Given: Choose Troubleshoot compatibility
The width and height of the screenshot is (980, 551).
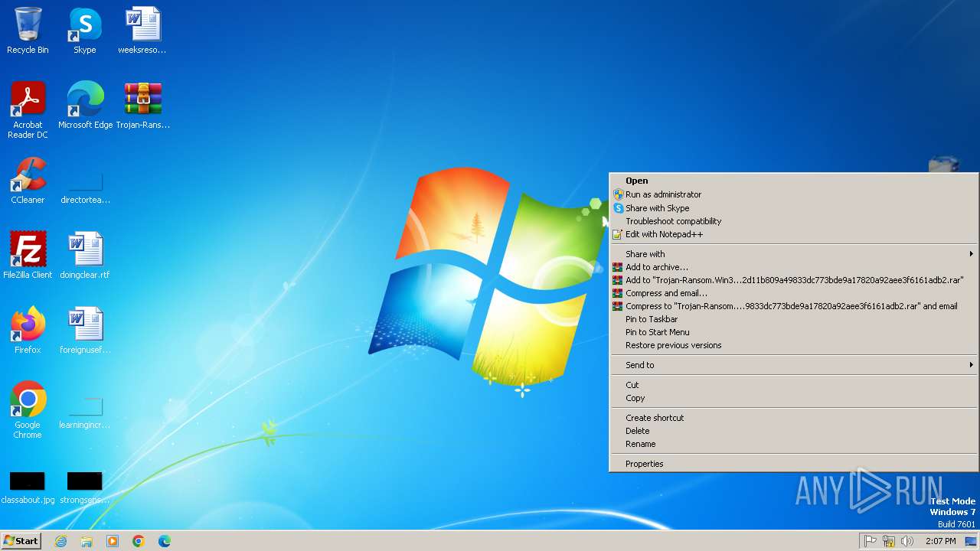Looking at the screenshot, I should coord(793,221).
